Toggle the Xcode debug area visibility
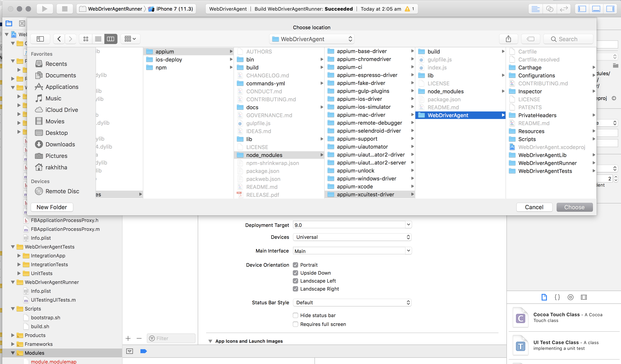This screenshot has width=621, height=364. [x=596, y=9]
